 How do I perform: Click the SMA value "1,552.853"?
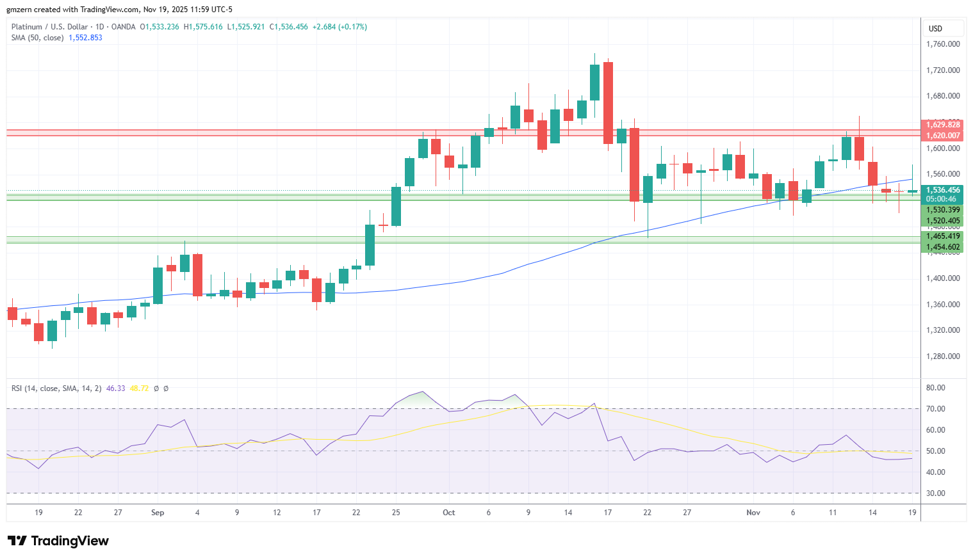pos(85,38)
